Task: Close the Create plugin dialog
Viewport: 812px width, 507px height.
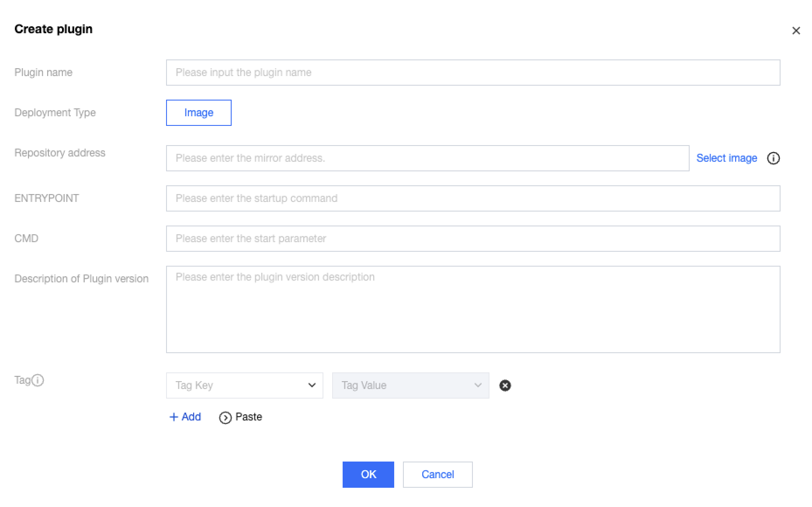Action: tap(796, 31)
